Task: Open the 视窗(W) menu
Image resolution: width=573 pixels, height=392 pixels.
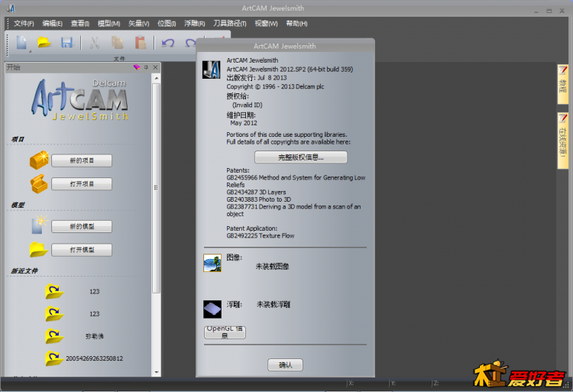Action: point(266,24)
